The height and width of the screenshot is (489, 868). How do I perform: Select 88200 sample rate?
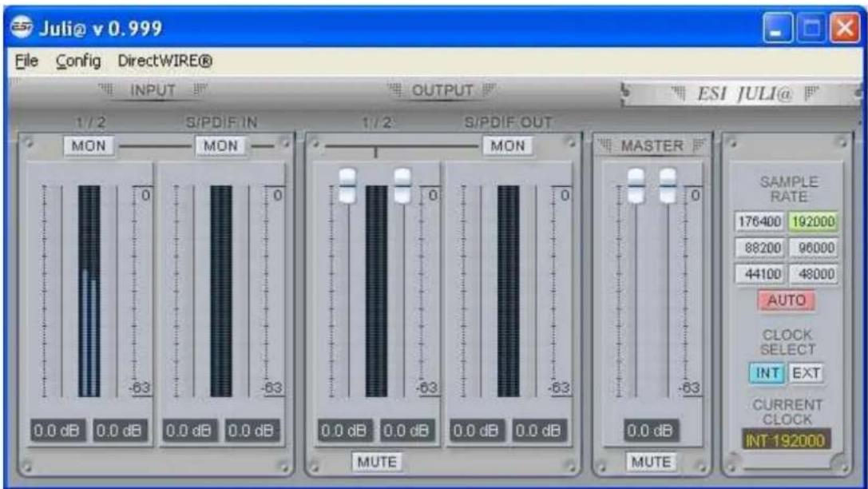click(759, 248)
